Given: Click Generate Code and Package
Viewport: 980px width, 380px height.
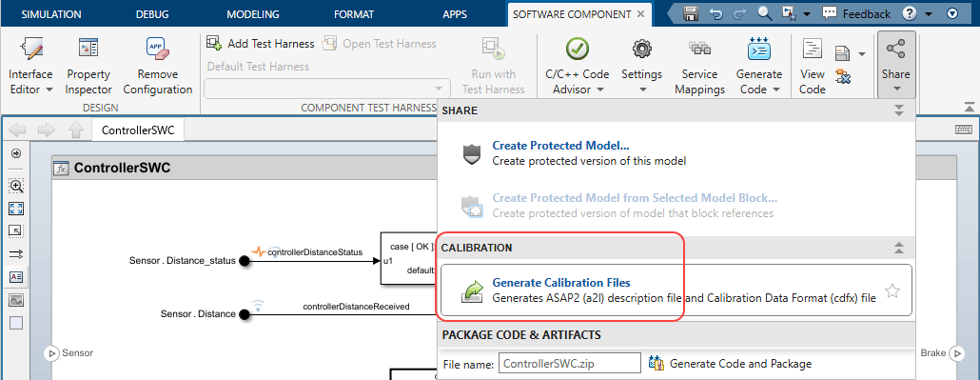Looking at the screenshot, I should point(730,363).
